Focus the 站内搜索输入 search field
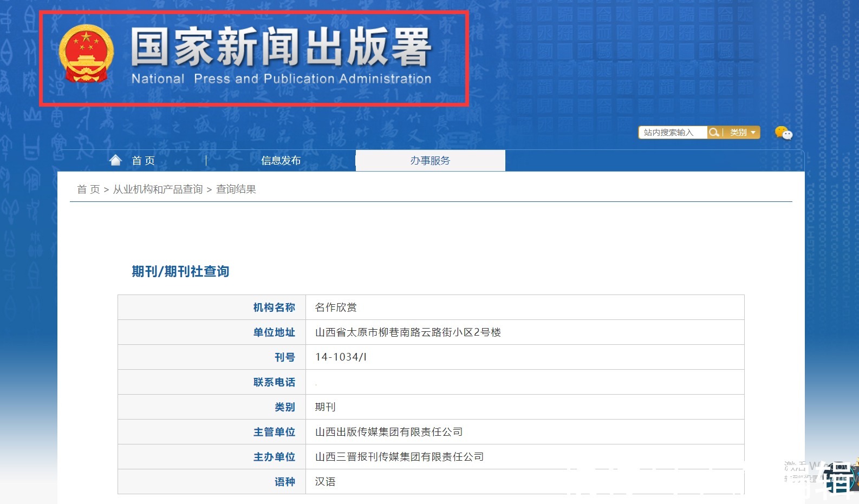Screen dimensions: 859x504 (673, 133)
